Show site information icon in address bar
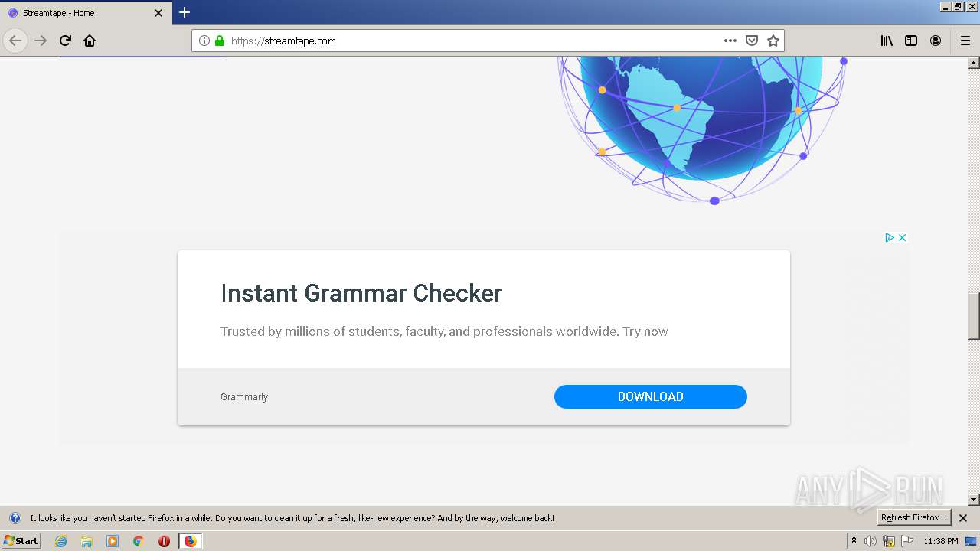Image resolution: width=980 pixels, height=551 pixels. tap(204, 41)
